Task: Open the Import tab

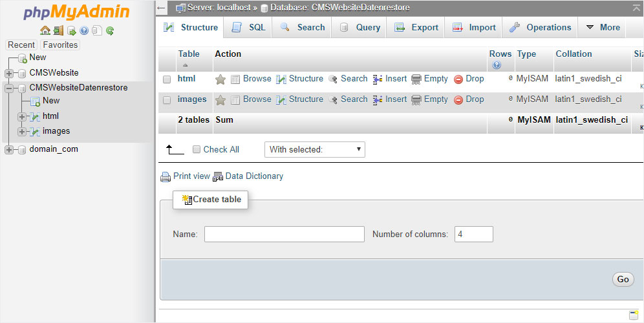Action: coord(474,28)
